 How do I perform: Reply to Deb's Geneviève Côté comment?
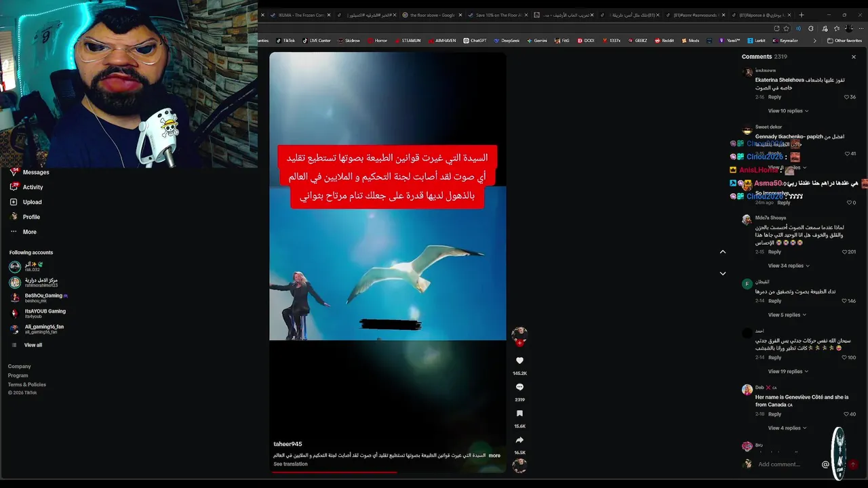coord(775,414)
